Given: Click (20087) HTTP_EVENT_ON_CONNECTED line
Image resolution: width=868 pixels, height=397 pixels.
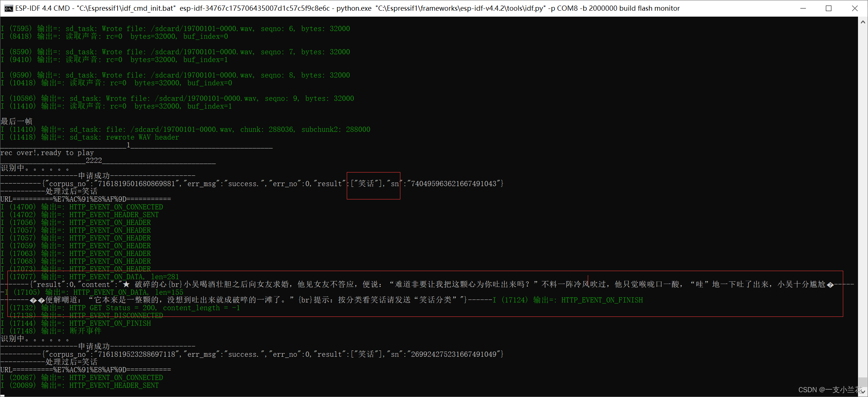Looking at the screenshot, I should pos(82,377).
